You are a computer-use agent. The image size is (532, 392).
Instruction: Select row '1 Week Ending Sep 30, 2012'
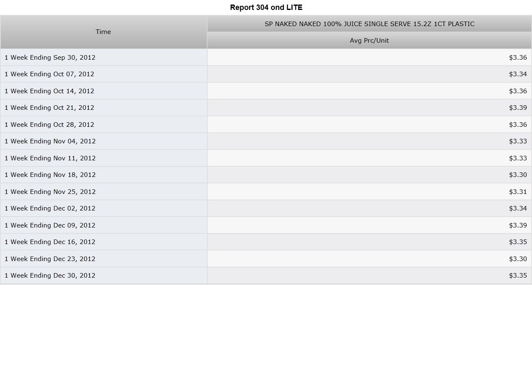point(266,57)
